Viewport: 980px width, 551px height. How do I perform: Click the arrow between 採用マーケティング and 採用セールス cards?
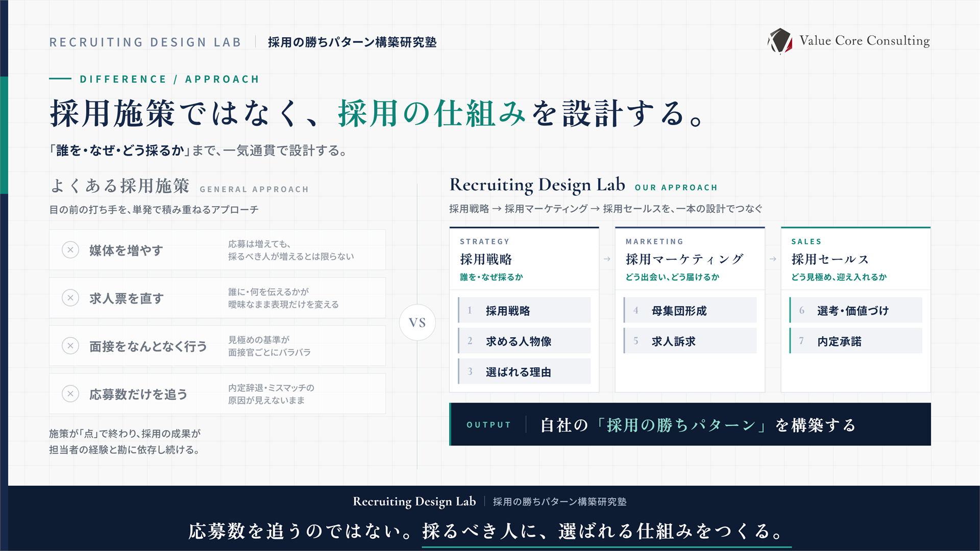coord(773,259)
